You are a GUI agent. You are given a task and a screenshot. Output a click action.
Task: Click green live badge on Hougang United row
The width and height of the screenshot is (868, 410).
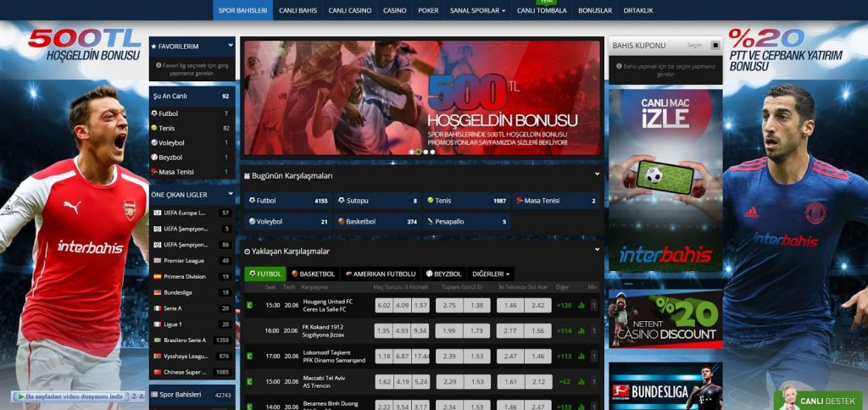[250, 306]
